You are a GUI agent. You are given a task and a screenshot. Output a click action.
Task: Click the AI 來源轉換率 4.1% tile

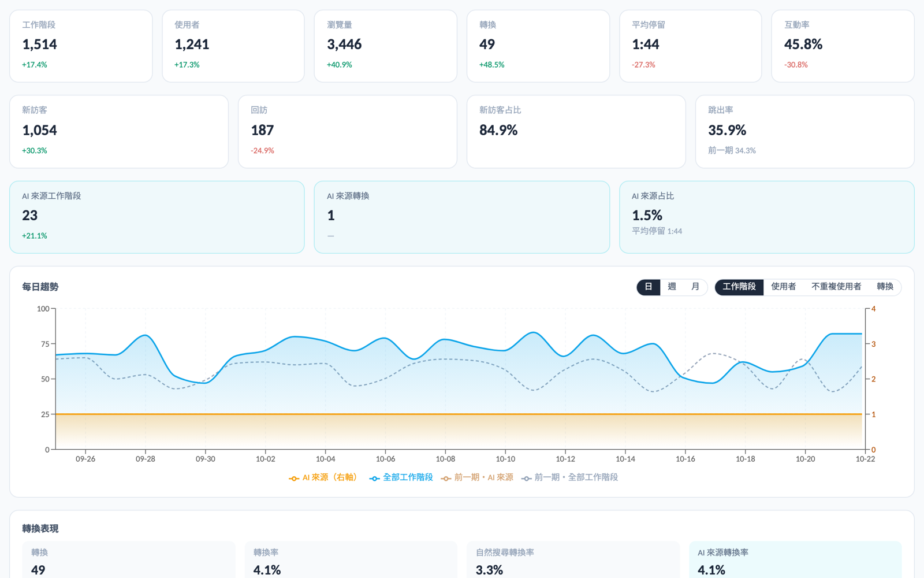795,560
